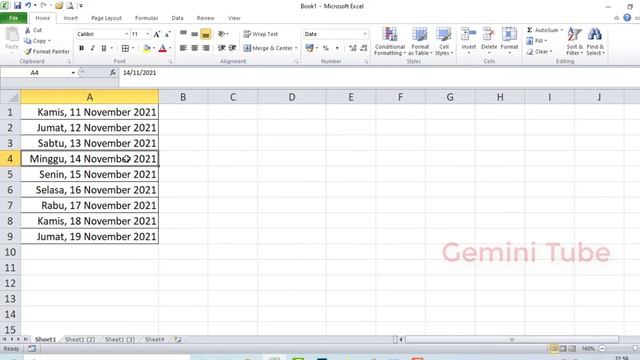Click the Help question mark icon
This screenshot has height=360, width=640.
(627, 18)
